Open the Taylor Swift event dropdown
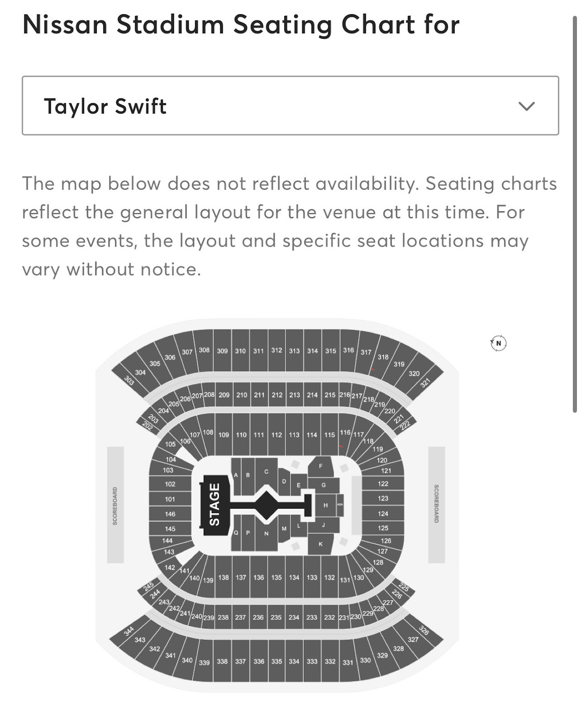Image resolution: width=581 pixels, height=728 pixels. click(290, 106)
